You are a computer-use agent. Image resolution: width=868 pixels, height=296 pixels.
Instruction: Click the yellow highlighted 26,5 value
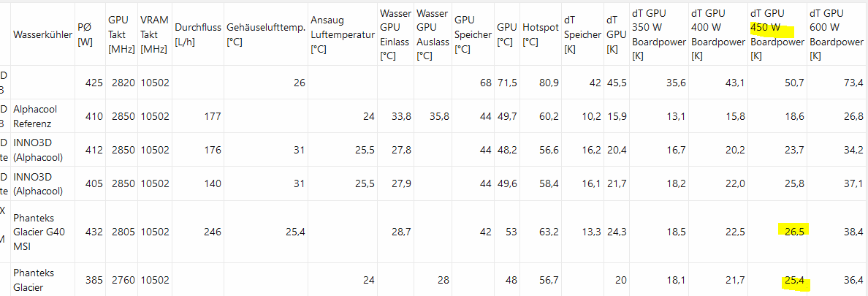[x=792, y=232]
